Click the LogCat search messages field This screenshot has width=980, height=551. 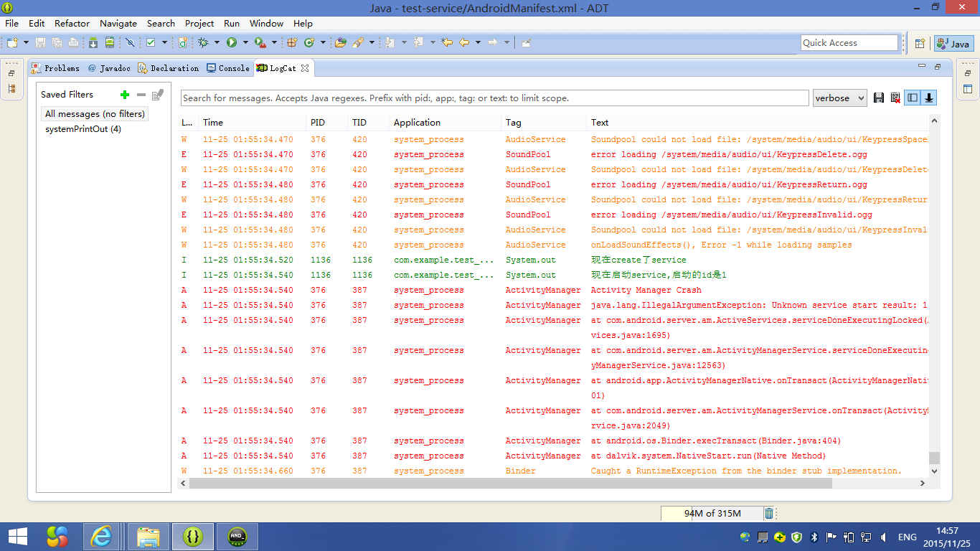click(x=495, y=98)
